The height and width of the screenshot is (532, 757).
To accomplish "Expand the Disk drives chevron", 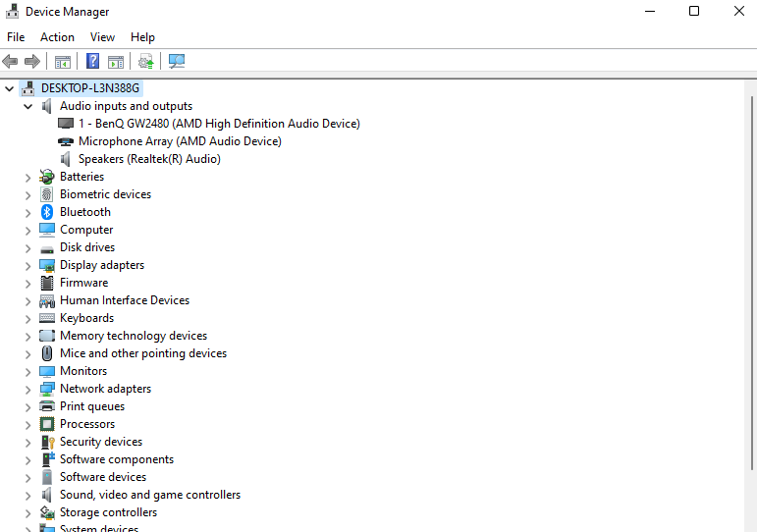I will click(x=28, y=248).
